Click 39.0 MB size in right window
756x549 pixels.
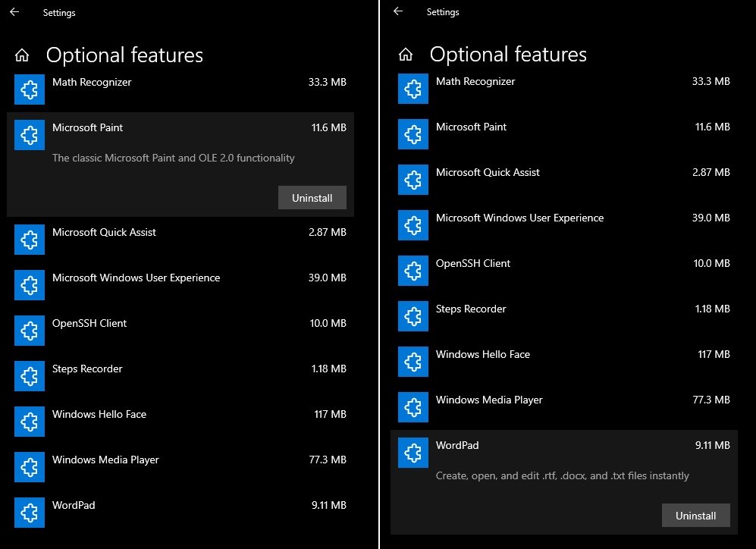pyautogui.click(x=711, y=218)
